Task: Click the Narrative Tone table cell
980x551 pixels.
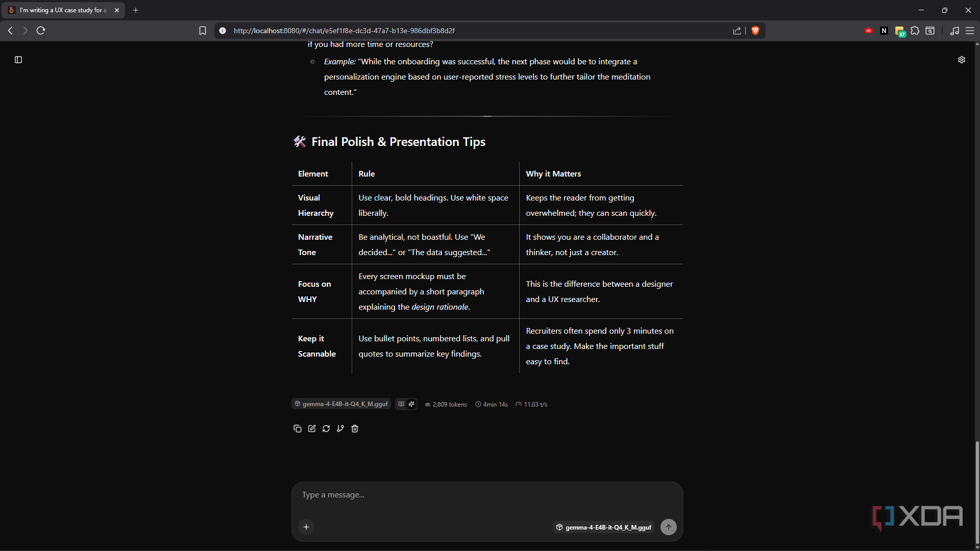Action: click(322, 244)
